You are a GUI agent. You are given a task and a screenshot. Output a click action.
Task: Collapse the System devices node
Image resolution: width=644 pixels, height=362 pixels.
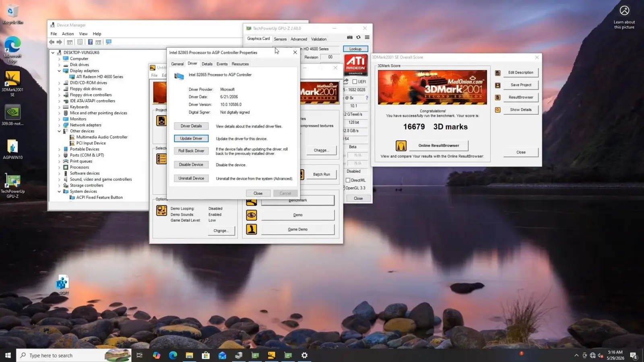click(x=59, y=191)
